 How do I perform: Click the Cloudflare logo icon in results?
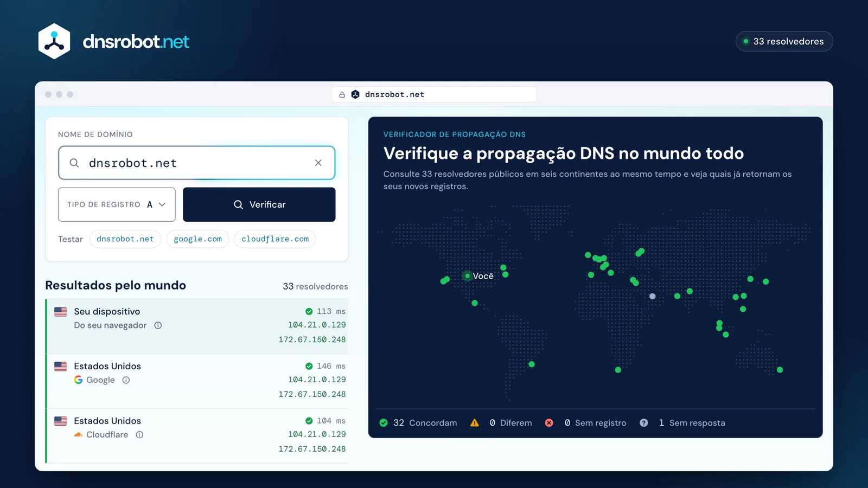coord(79,435)
